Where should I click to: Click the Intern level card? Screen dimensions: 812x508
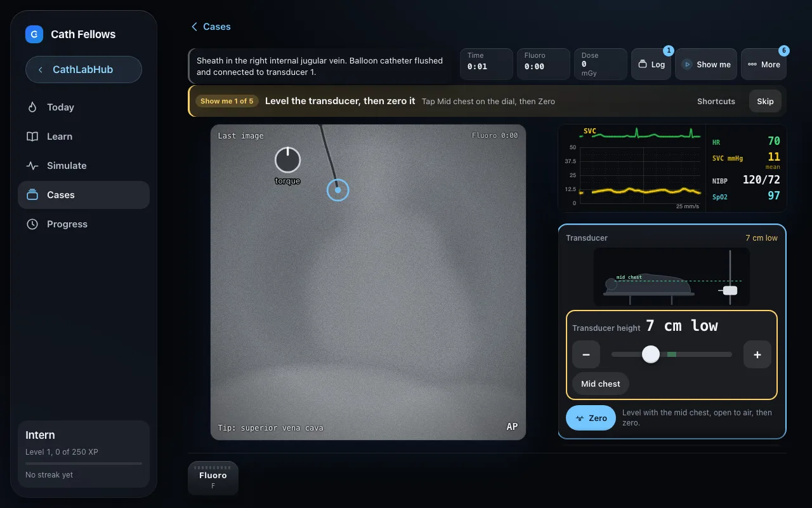(x=84, y=455)
